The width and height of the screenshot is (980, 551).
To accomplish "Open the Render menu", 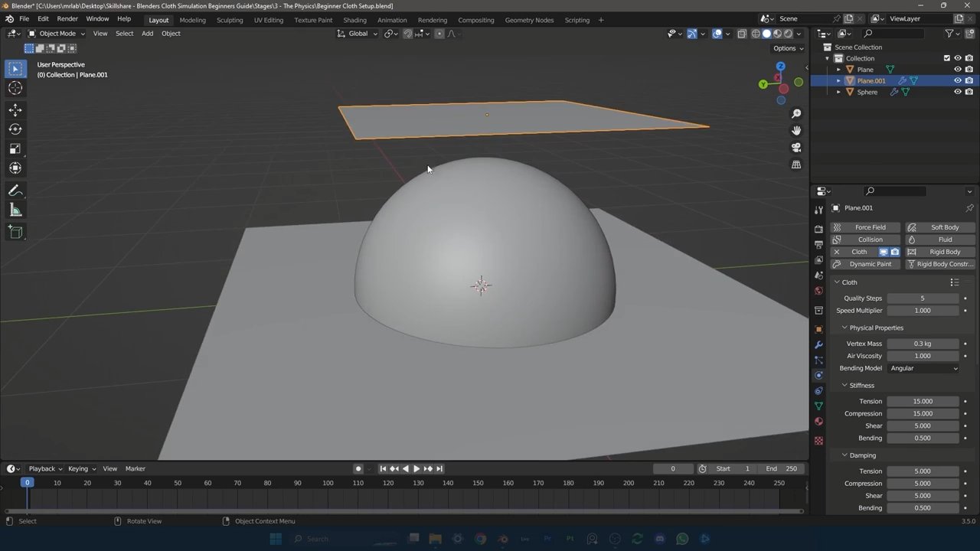I will [x=67, y=18].
